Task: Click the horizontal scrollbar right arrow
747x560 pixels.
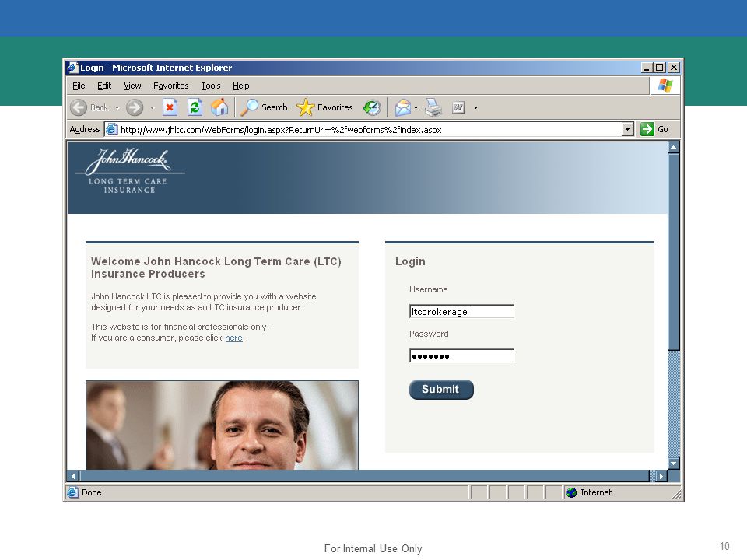Action: tap(661, 476)
